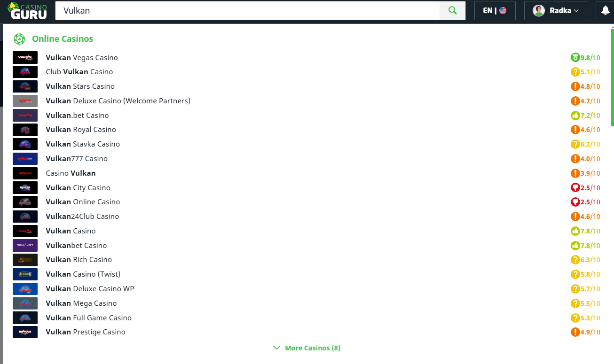The image size is (614, 364).
Task: Click Club Vulkan 5.1 question-mark rating icon
Action: (575, 72)
